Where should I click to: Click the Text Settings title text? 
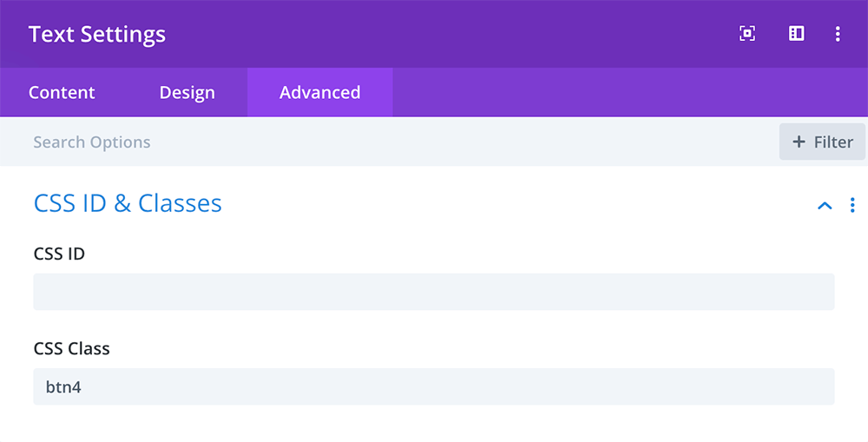tap(97, 35)
